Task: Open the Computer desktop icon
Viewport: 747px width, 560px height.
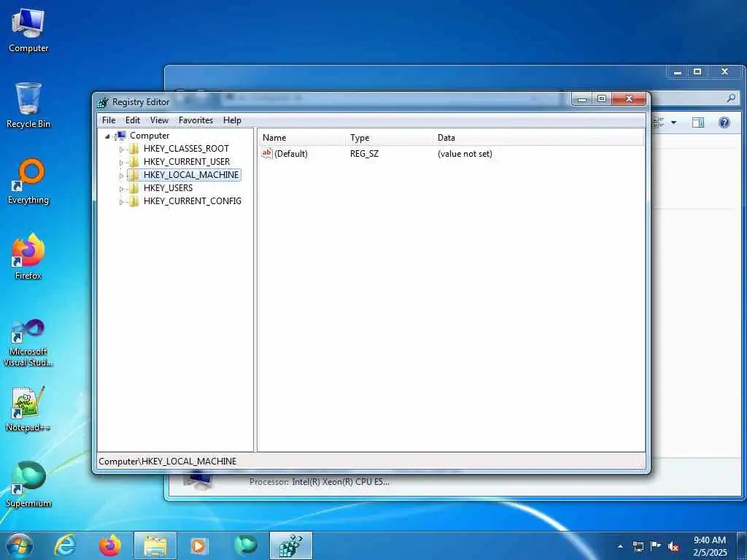Action: (28, 31)
